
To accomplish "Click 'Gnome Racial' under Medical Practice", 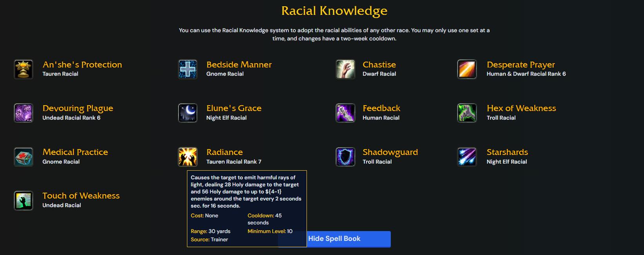I will pyautogui.click(x=61, y=162).
